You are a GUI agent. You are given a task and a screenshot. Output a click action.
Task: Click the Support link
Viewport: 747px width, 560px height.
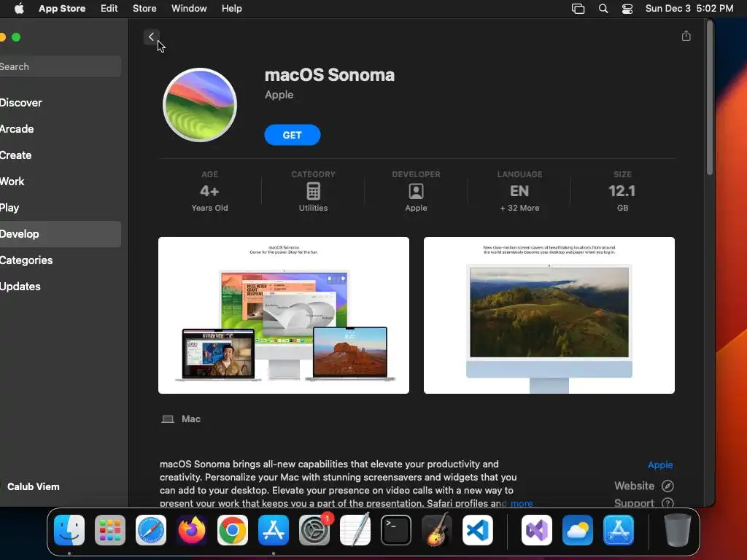634,503
